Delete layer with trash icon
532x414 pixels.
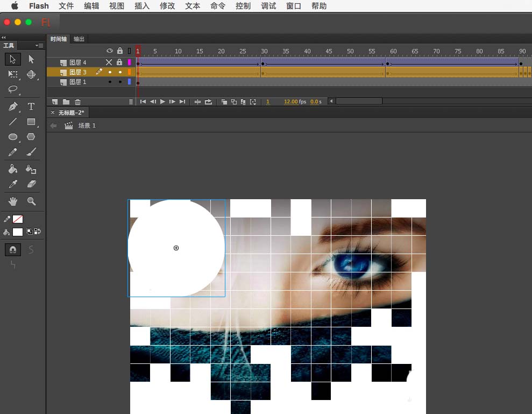point(77,102)
